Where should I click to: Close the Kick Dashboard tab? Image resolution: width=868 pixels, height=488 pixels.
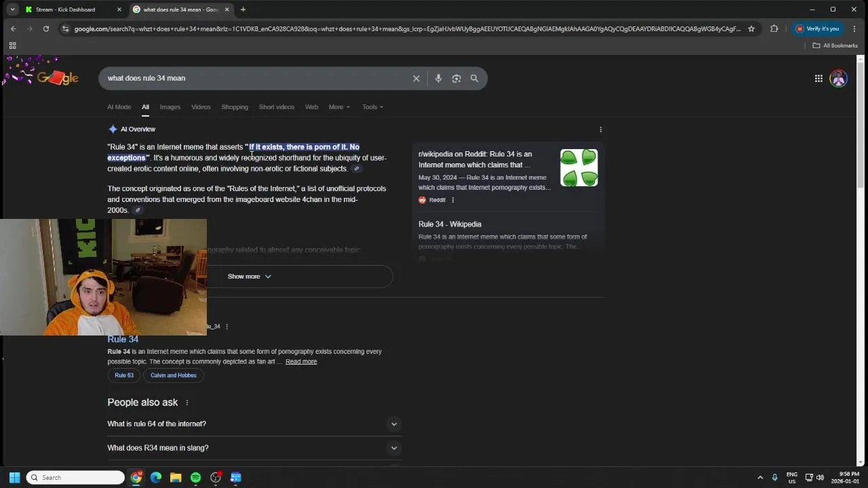119,9
